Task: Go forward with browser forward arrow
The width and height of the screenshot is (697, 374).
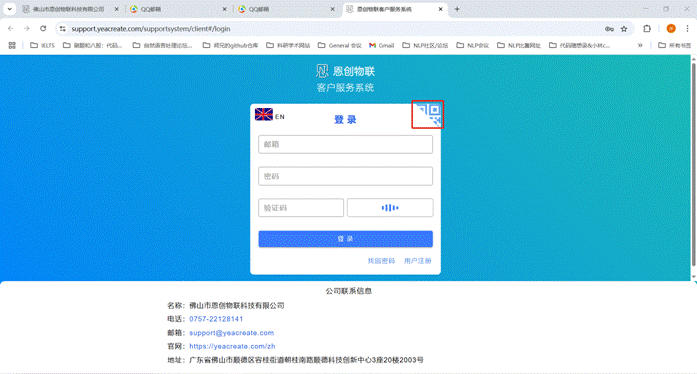Action: pyautogui.click(x=27, y=28)
